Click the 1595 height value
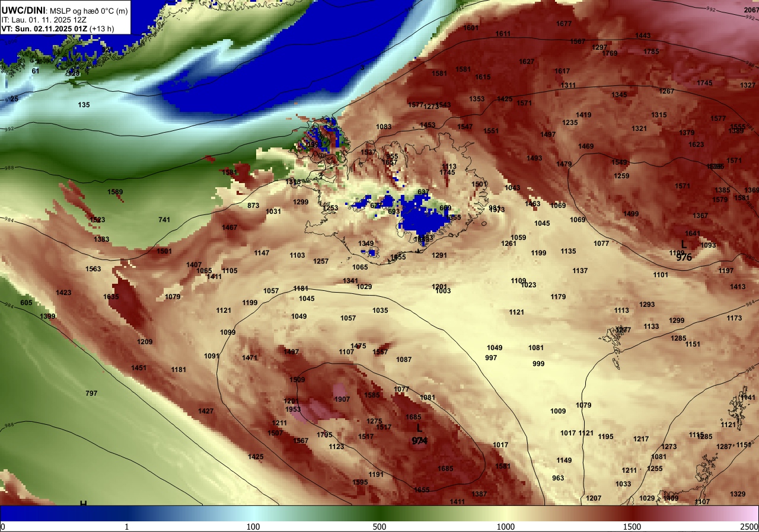Screen dimensions: 759x532 point(360,482)
